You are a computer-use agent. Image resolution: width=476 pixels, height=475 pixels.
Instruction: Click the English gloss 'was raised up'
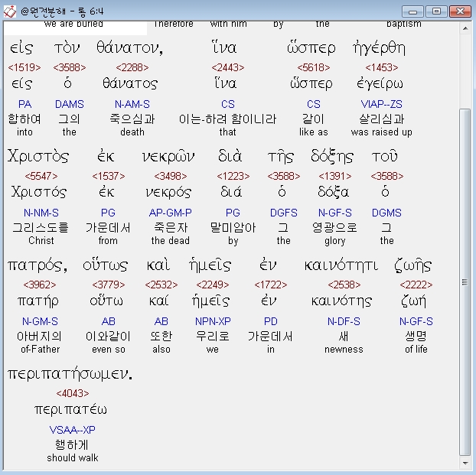point(382,132)
